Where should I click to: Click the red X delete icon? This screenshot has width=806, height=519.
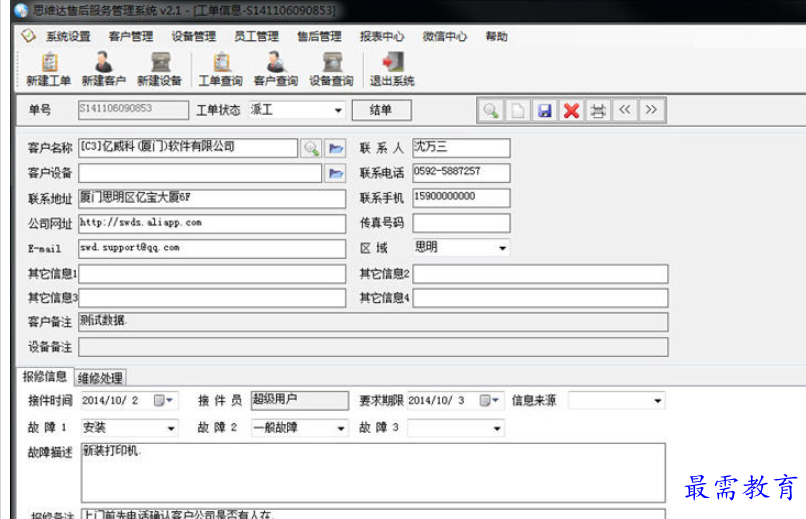(x=571, y=110)
